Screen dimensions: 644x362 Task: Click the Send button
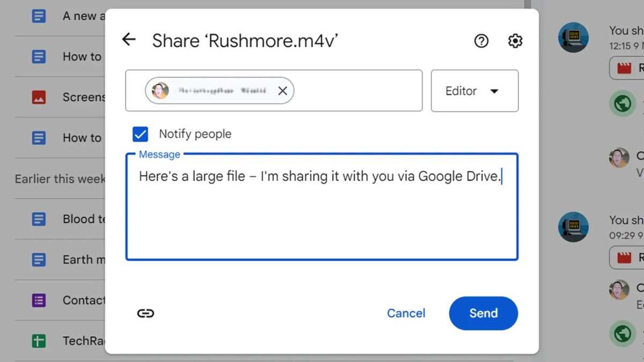[x=482, y=313]
